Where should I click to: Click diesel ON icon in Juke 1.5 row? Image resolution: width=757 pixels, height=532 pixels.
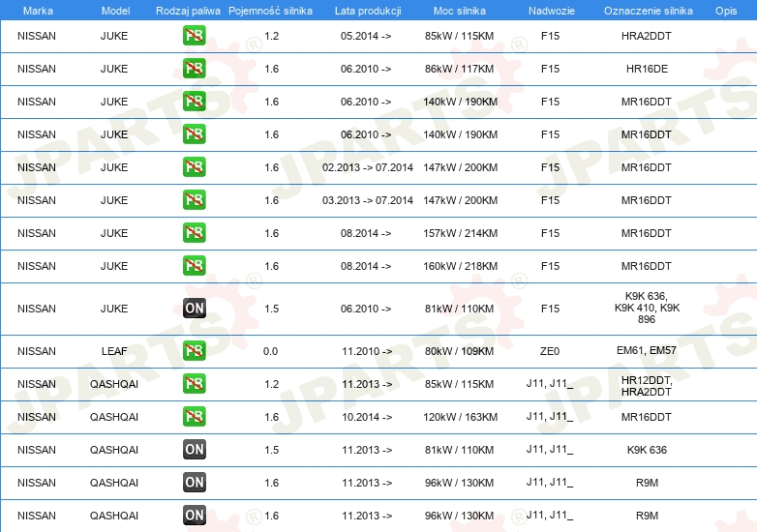coord(194,309)
